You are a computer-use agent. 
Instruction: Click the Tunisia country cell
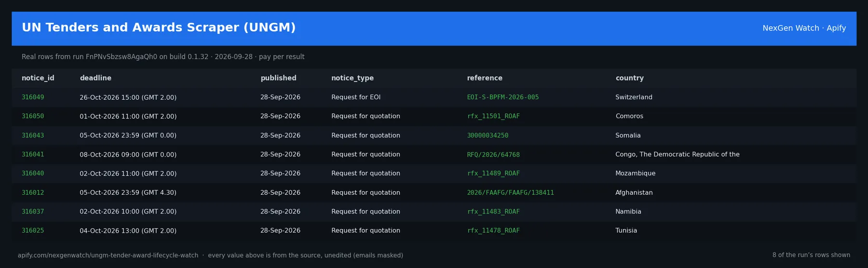tap(626, 230)
